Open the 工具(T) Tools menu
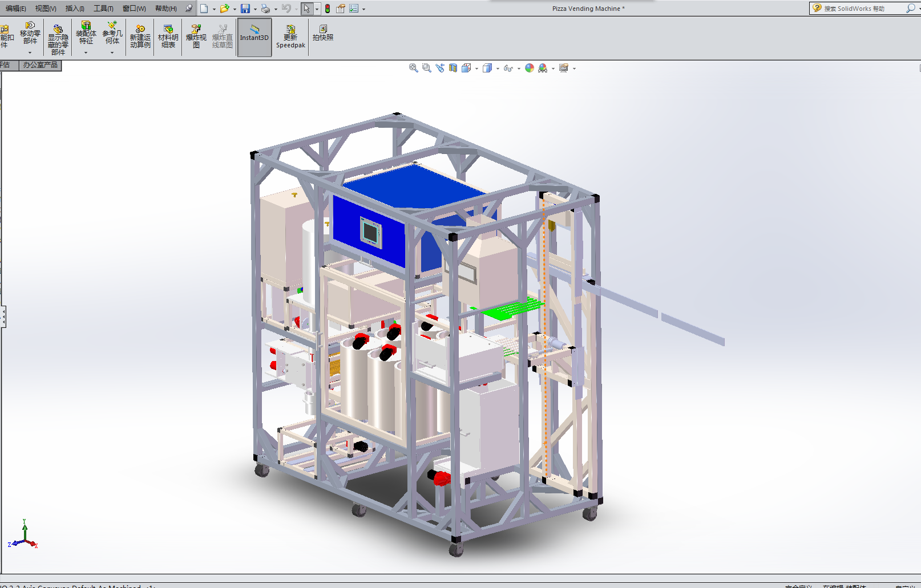921x588 pixels. (x=103, y=9)
